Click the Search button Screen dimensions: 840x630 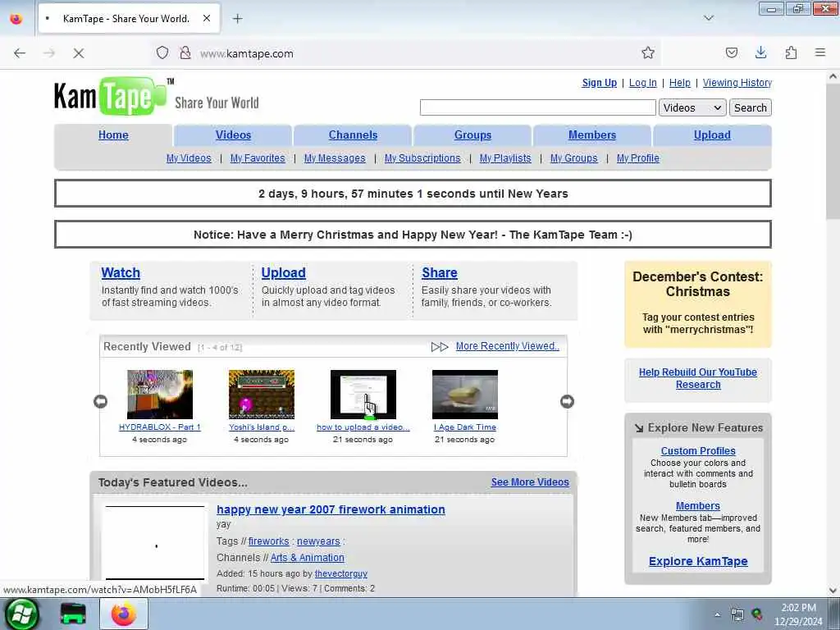coord(750,107)
